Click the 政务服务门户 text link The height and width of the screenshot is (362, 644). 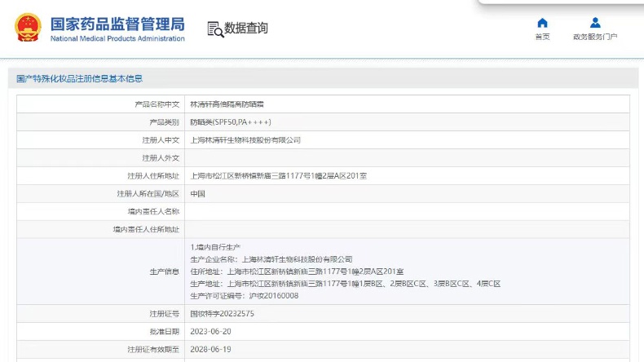click(x=595, y=37)
